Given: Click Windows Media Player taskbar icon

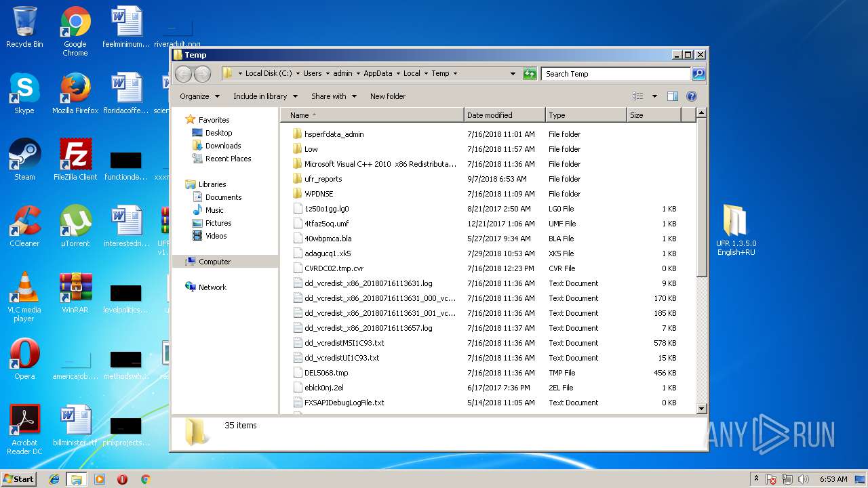Looking at the screenshot, I should pos(100,479).
